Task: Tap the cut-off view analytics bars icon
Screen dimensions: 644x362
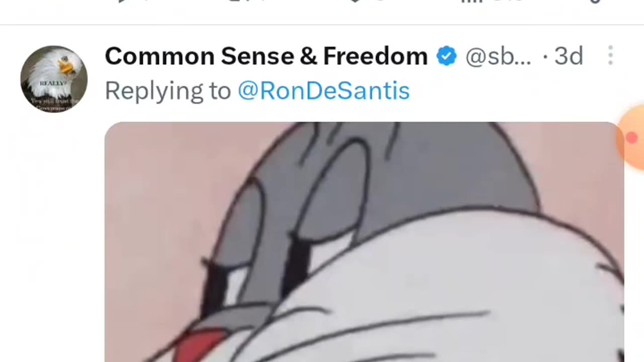Action: (x=470, y=2)
